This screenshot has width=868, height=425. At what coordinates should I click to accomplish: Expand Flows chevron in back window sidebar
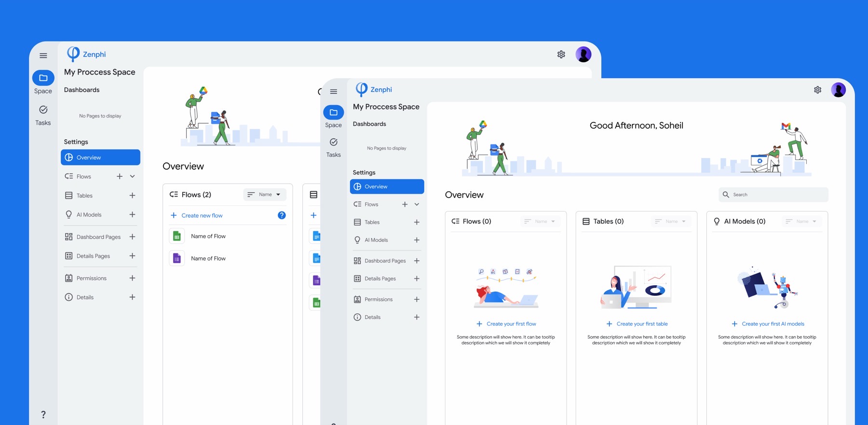pyautogui.click(x=132, y=176)
